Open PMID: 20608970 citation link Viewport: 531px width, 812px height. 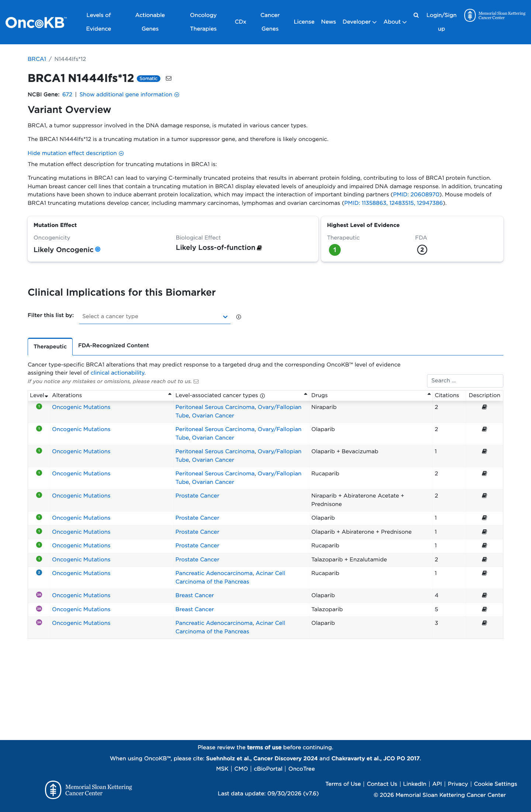click(416, 195)
